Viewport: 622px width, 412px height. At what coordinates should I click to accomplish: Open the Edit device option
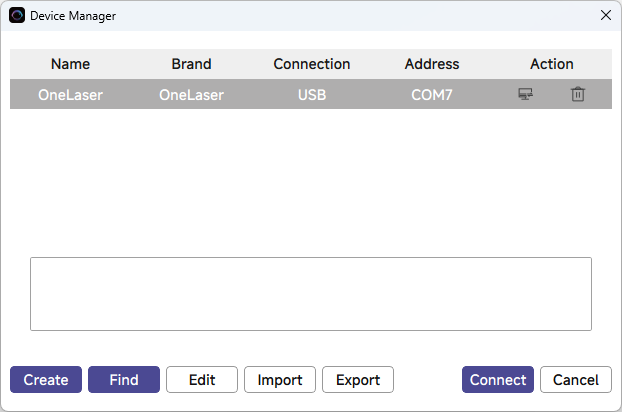[x=202, y=380]
